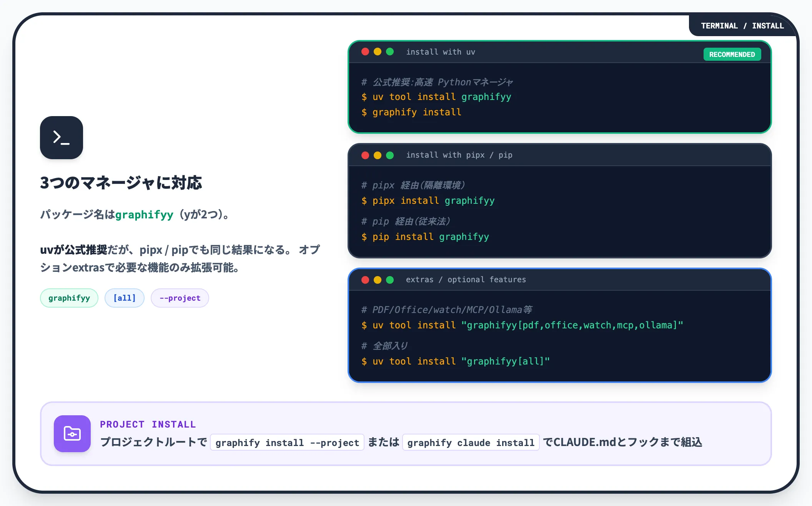Click the RECOMMENDED badge
The image size is (812, 506).
point(732,54)
